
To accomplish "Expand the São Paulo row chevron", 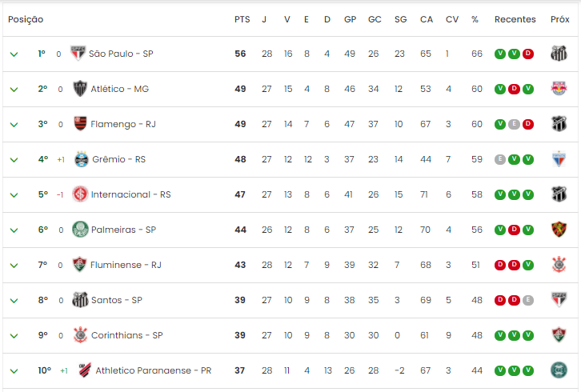I will (x=14, y=54).
